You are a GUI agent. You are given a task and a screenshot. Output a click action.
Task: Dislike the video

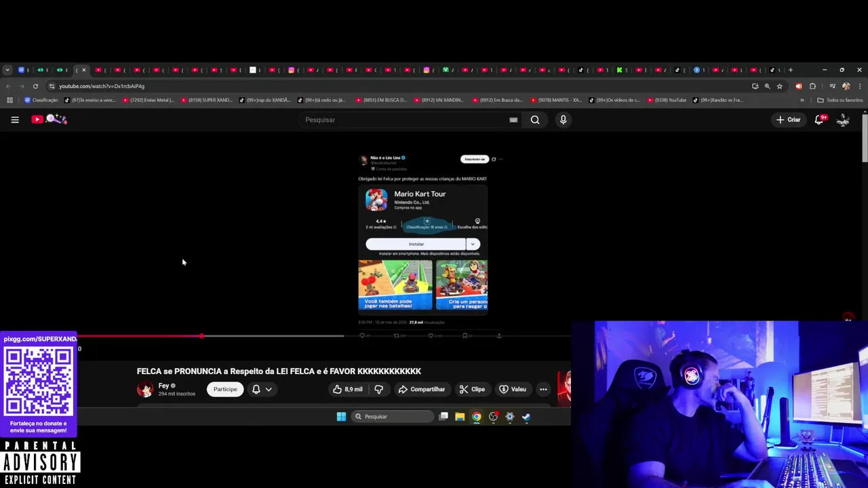(378, 389)
